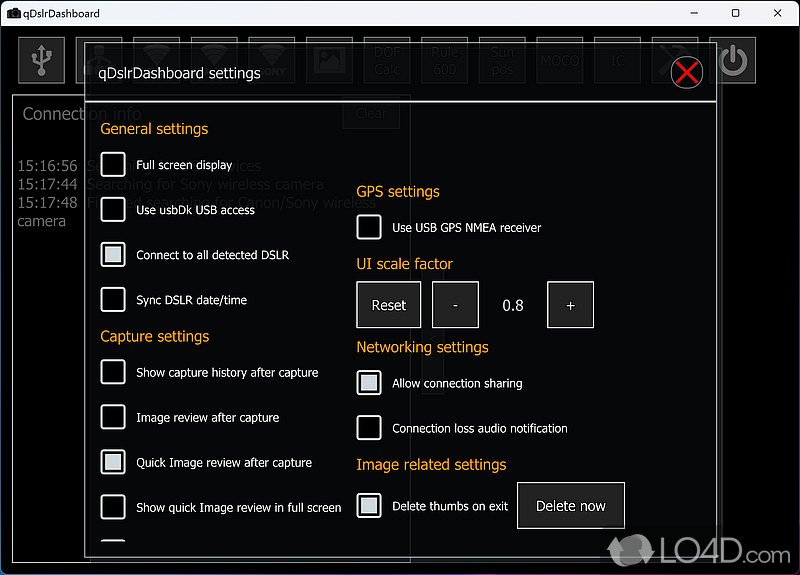Enable Image review after capture checkbox
Viewport: 800px width, 575px height.
(113, 417)
